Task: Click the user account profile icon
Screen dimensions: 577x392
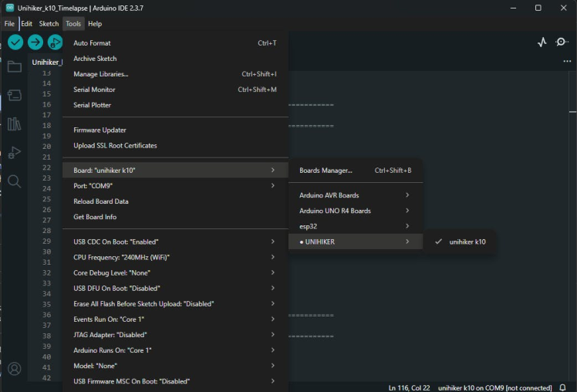Action: (x=15, y=368)
